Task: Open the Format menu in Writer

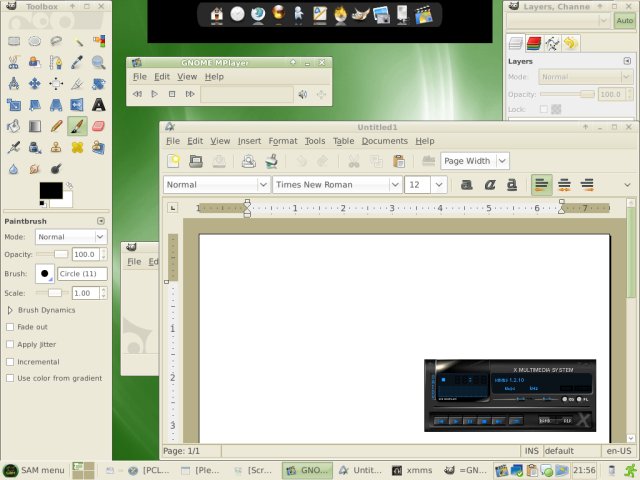Action: [282, 141]
